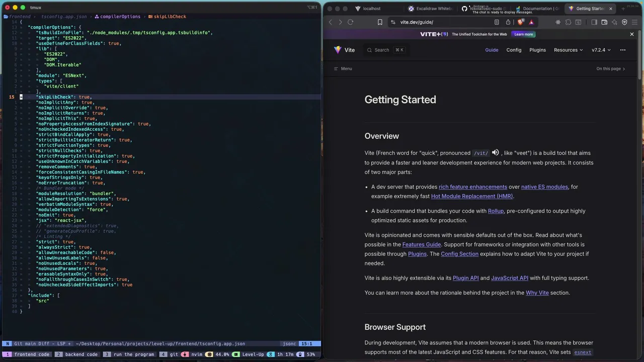The height and width of the screenshot is (362, 644).
Task: Click the battery icon in tmux status bar
Action: click(300, 354)
